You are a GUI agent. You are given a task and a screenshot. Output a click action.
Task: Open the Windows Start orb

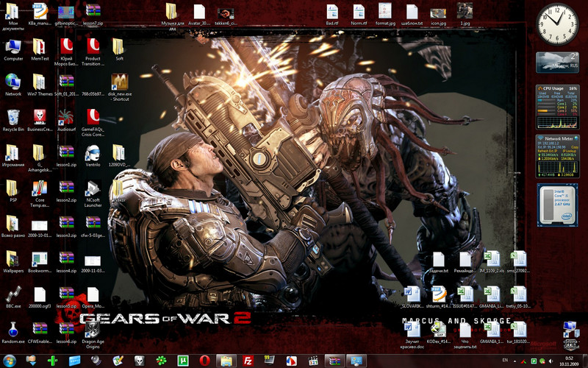[9, 361]
